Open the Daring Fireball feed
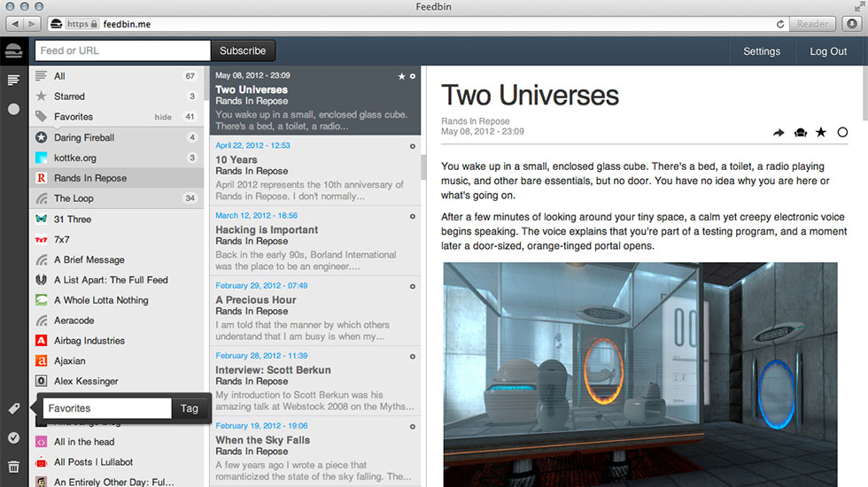The height and width of the screenshot is (487, 868). [x=116, y=137]
